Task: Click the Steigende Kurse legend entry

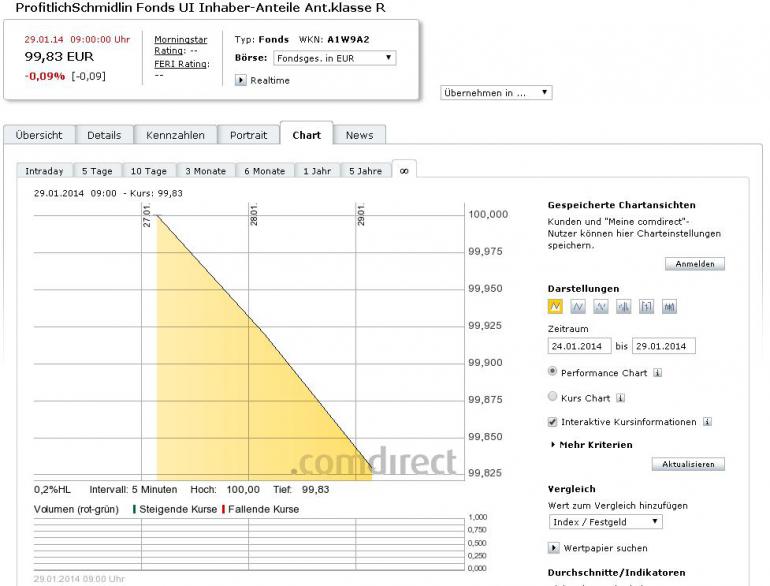Action: (x=175, y=509)
